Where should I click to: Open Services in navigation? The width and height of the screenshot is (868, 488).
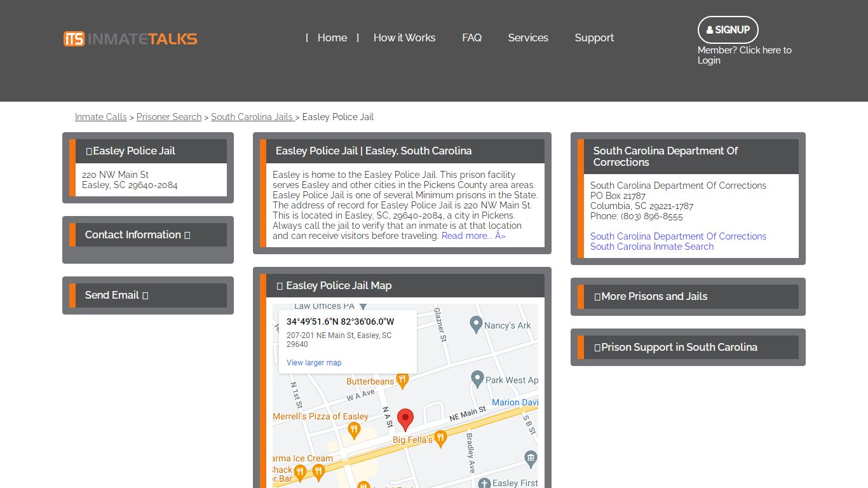coord(528,37)
